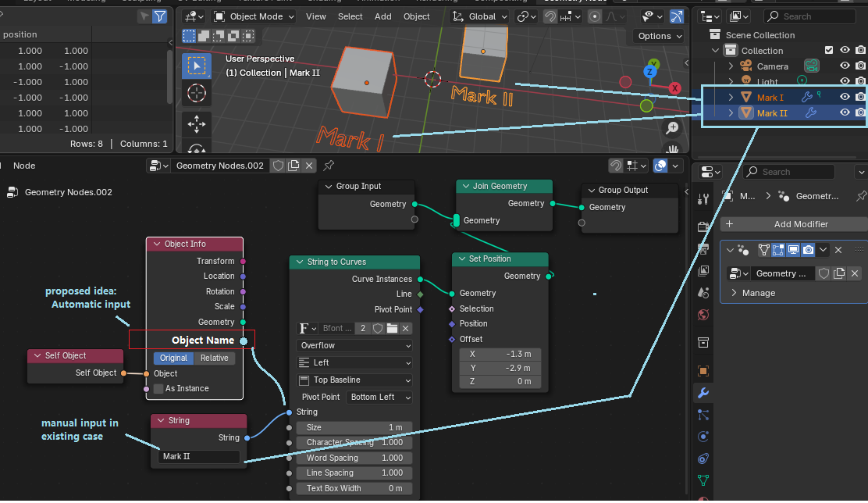Hide Mark II in viewport via eye icon
The height and width of the screenshot is (503, 868).
point(845,112)
